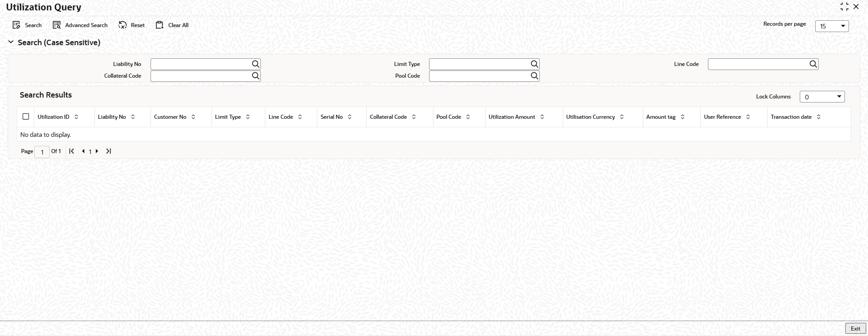Click Clear All in the toolbar
The height and width of the screenshot is (336, 868).
pyautogui.click(x=172, y=25)
